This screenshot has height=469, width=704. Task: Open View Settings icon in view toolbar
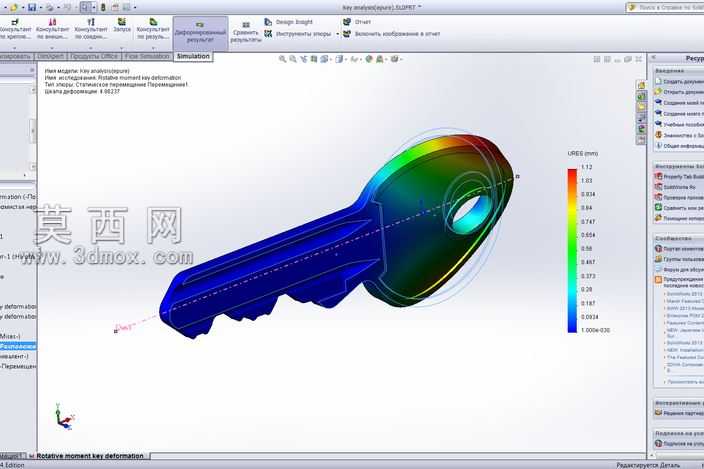[x=395, y=59]
